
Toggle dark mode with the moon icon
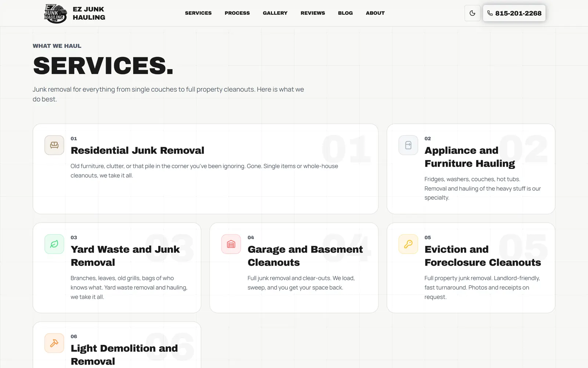(x=472, y=13)
